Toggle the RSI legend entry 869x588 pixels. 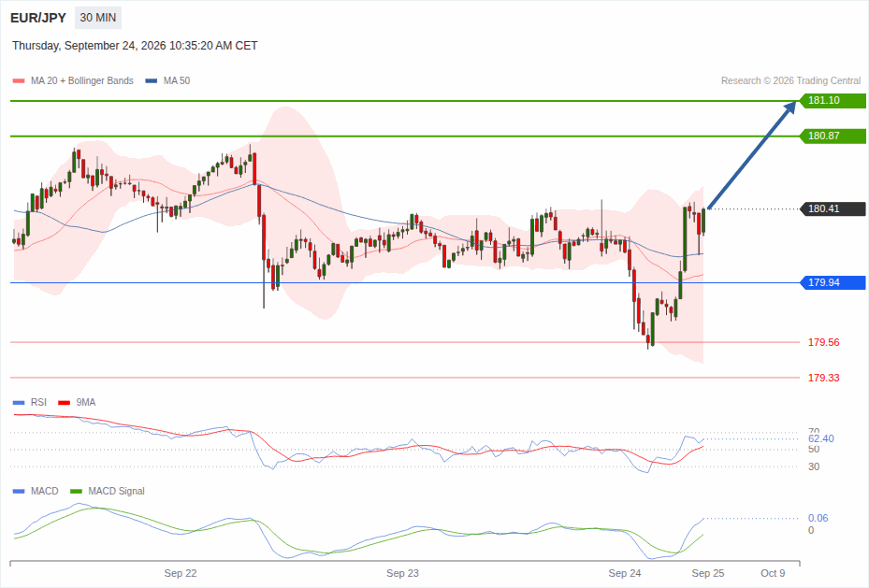(x=29, y=403)
